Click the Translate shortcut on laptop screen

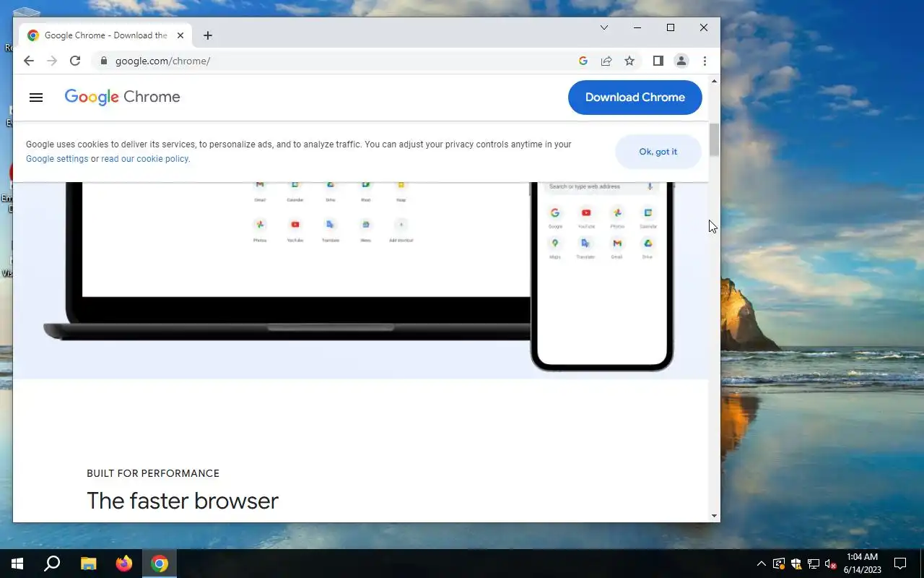[331, 225]
